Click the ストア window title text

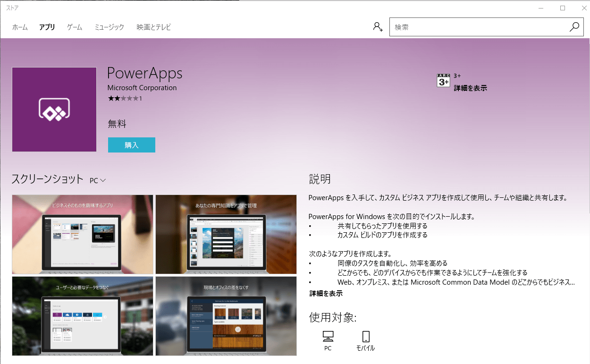pos(13,8)
